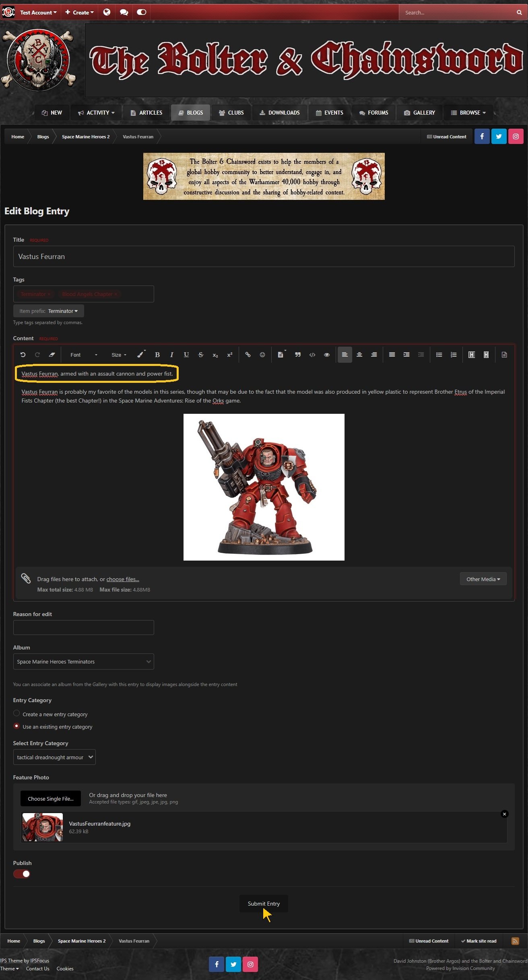Center align the editor text
This screenshot has width=528, height=980.
359,355
